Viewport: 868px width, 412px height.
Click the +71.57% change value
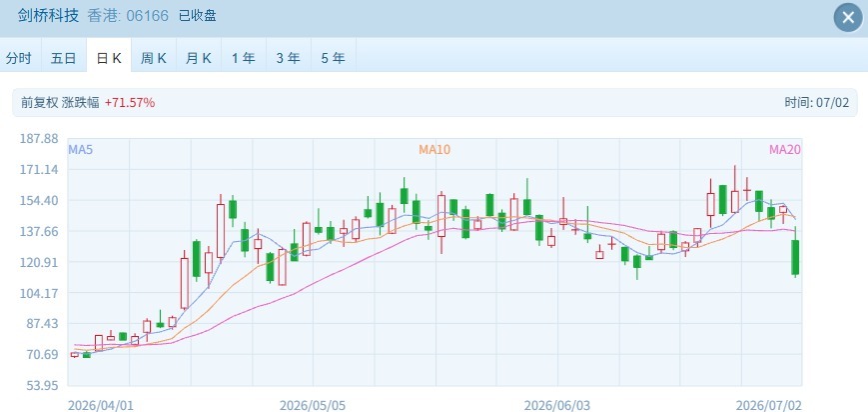(x=130, y=103)
